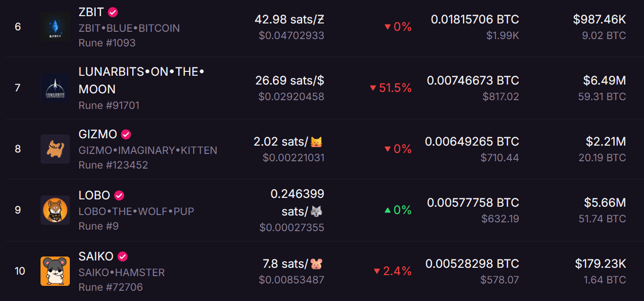
Task: Click the 0.01815706 BTC volume figure
Action: click(x=475, y=20)
